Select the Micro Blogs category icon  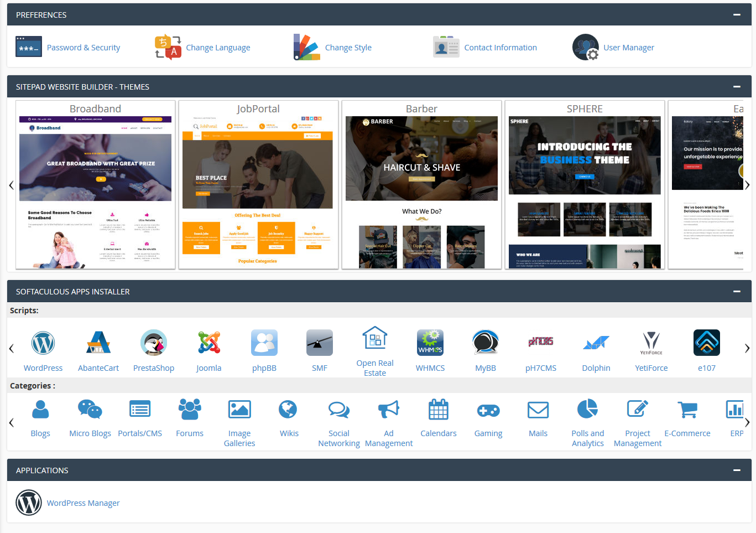[90, 410]
